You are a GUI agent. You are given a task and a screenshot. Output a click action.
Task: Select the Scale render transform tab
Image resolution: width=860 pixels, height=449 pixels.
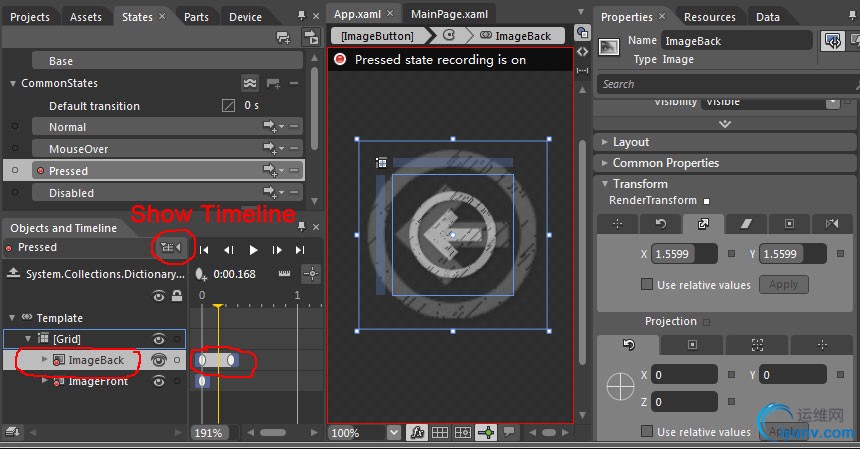[x=703, y=224]
